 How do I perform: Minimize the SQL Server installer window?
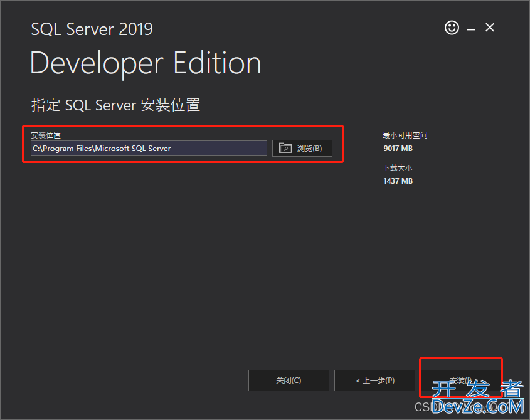(x=471, y=29)
